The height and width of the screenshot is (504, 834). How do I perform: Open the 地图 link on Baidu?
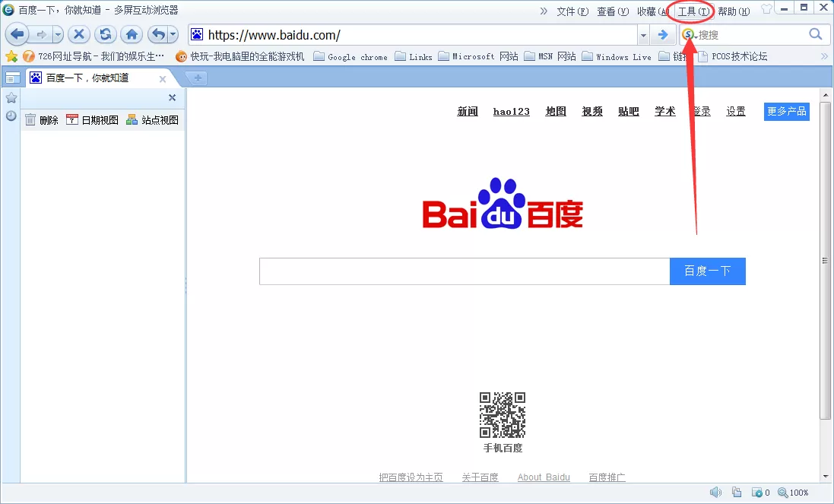pyautogui.click(x=556, y=111)
